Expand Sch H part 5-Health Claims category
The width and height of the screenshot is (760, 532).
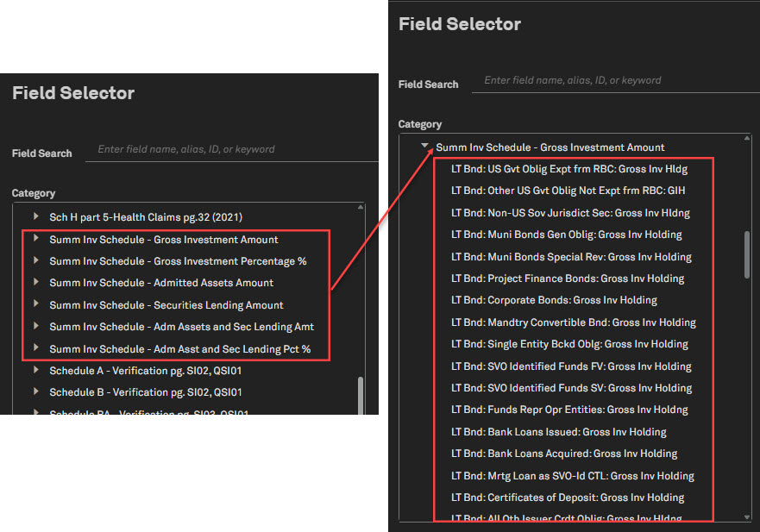pos(36,217)
